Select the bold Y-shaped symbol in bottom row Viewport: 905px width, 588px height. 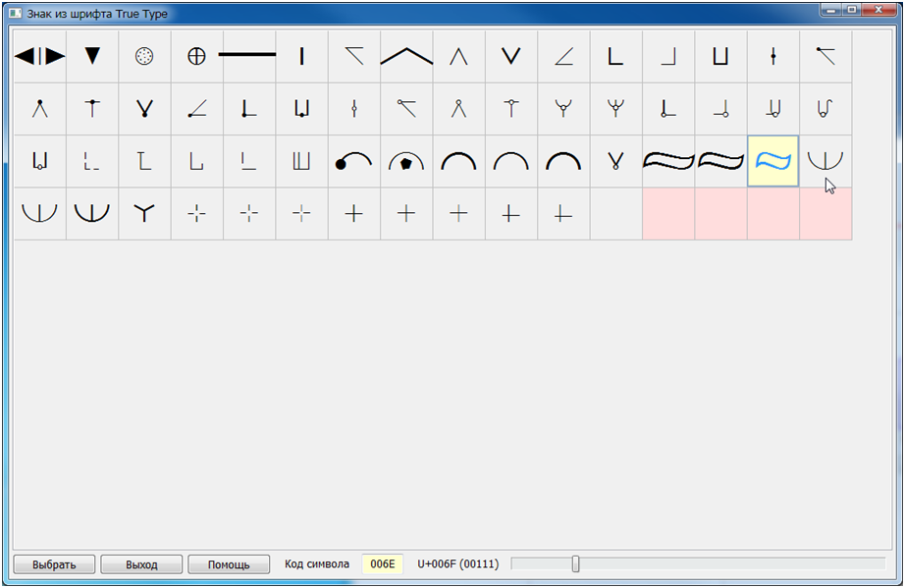[144, 213]
